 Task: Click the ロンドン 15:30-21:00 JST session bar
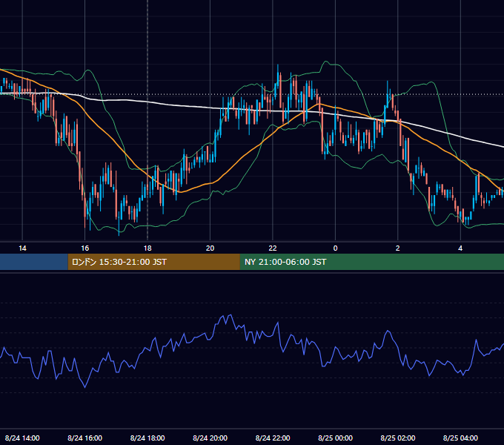153,262
